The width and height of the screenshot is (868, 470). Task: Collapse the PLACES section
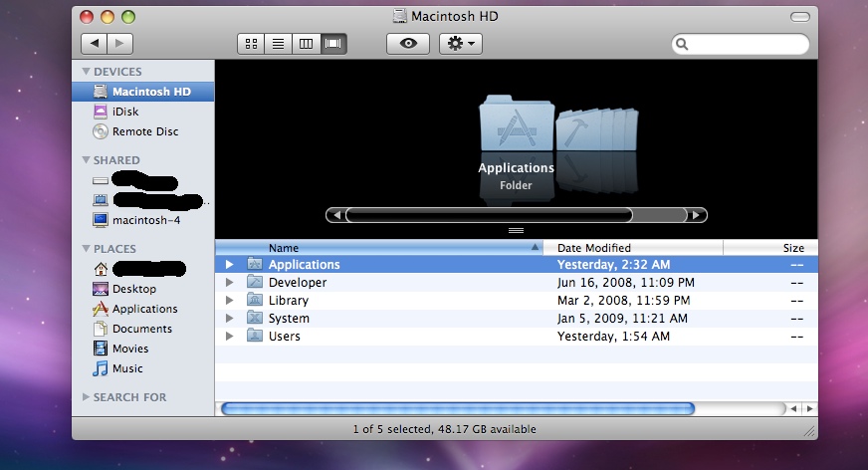tap(86, 249)
